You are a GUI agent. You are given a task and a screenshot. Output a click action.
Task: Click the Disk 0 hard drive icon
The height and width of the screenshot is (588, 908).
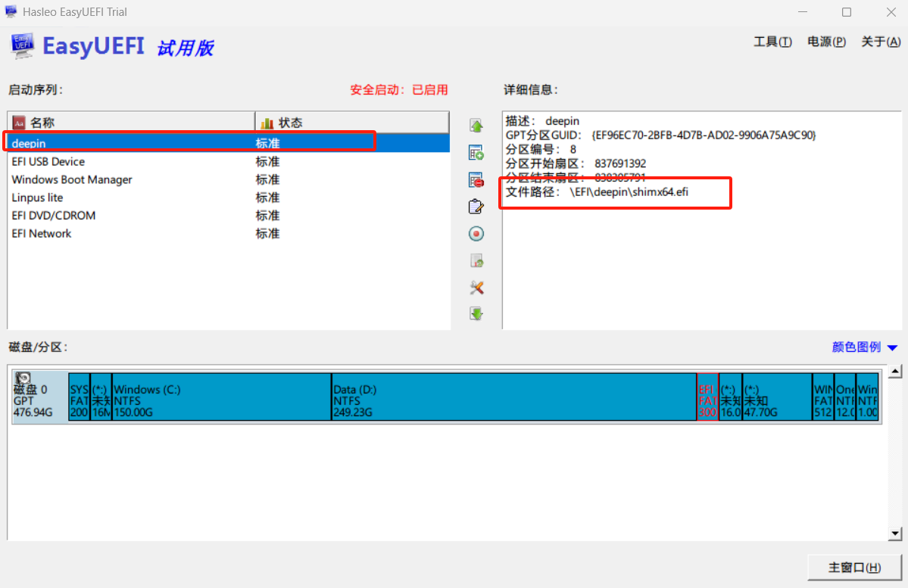[x=23, y=378]
